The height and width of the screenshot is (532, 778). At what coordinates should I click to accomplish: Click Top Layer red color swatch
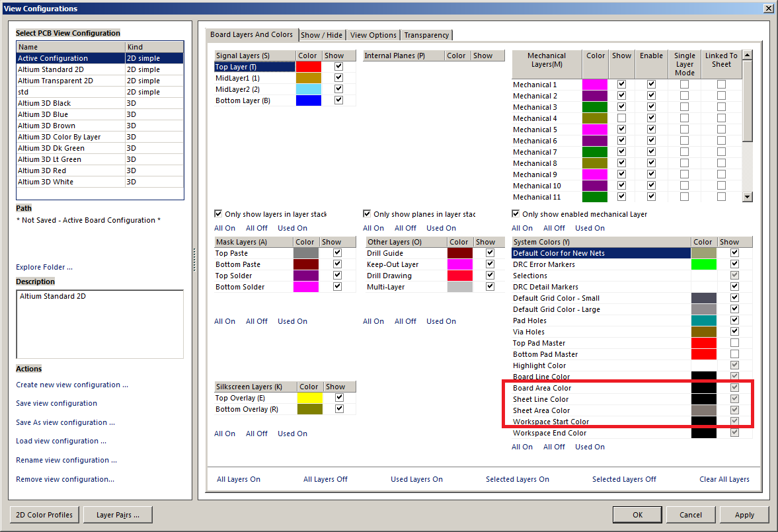[x=309, y=67]
